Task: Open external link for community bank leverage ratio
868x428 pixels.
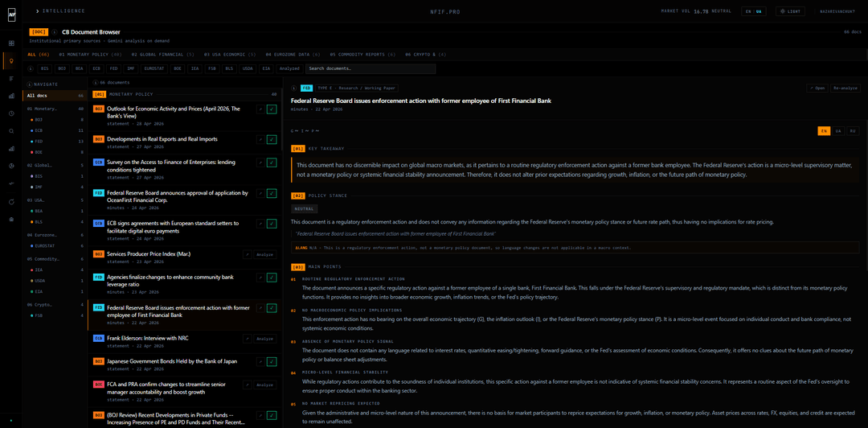Action: (260, 278)
